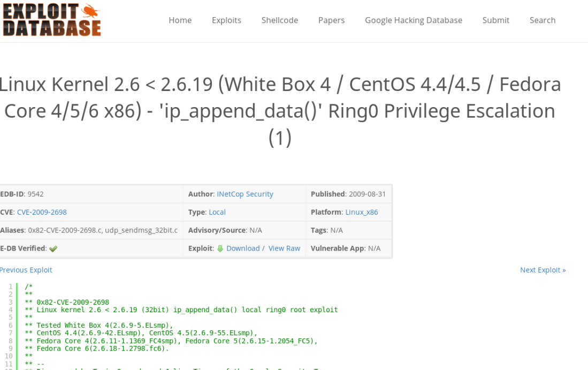Go to the Exploits section
Image resolution: width=588 pixels, height=370 pixels.
(x=226, y=20)
